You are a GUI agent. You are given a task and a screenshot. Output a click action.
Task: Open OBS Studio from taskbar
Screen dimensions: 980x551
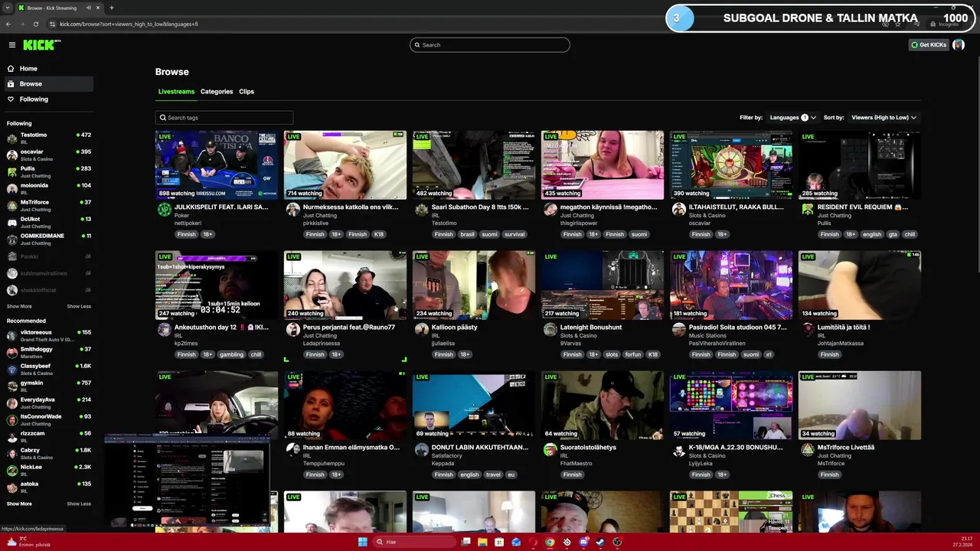tap(617, 542)
